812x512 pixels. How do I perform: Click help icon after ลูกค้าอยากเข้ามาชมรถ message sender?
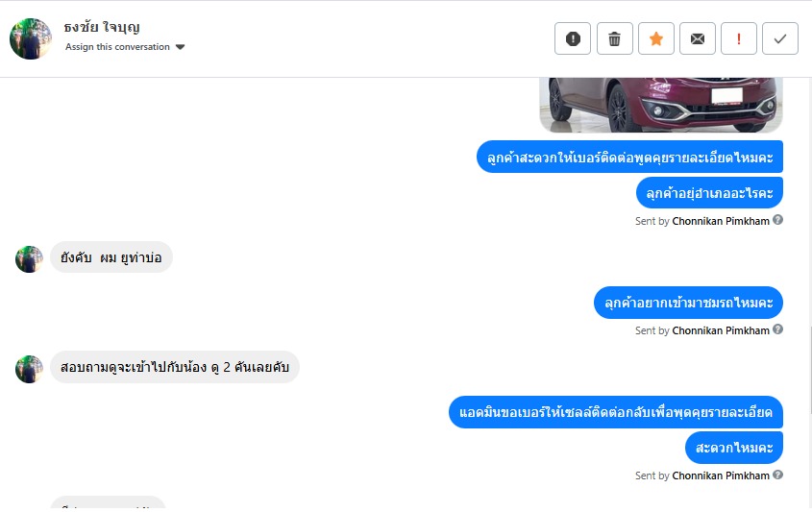[x=777, y=329]
